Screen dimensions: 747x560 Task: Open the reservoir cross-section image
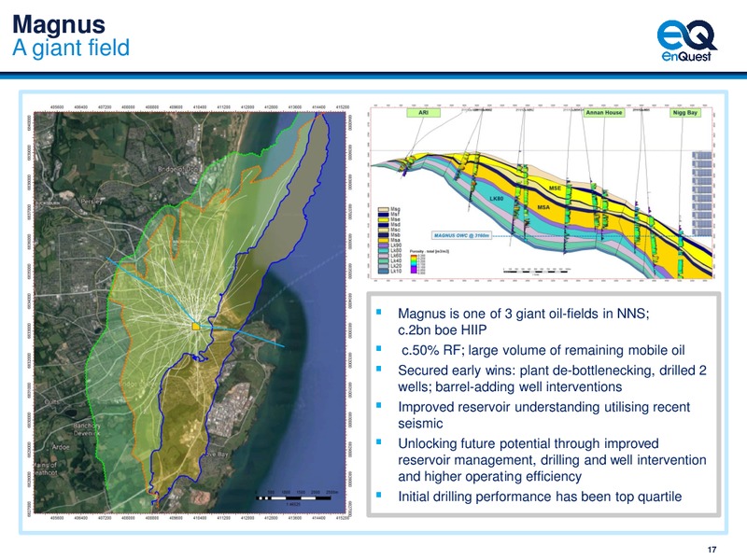[542, 192]
